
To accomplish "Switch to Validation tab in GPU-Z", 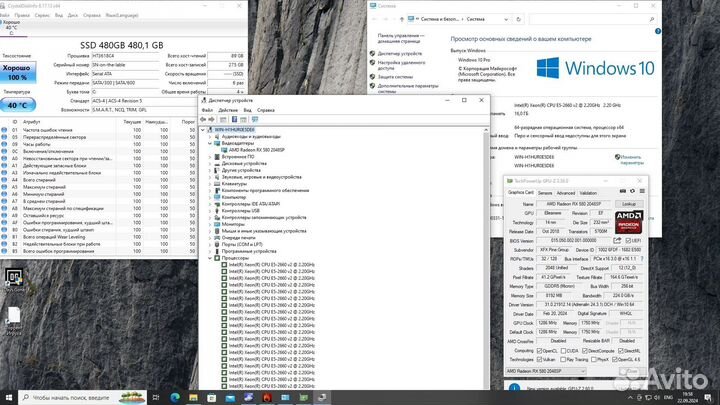I will pyautogui.click(x=588, y=193).
